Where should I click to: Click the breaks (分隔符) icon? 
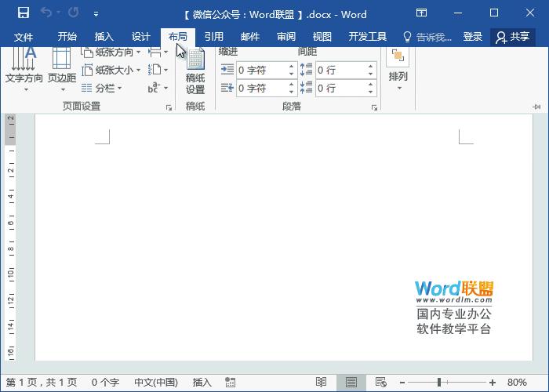158,53
